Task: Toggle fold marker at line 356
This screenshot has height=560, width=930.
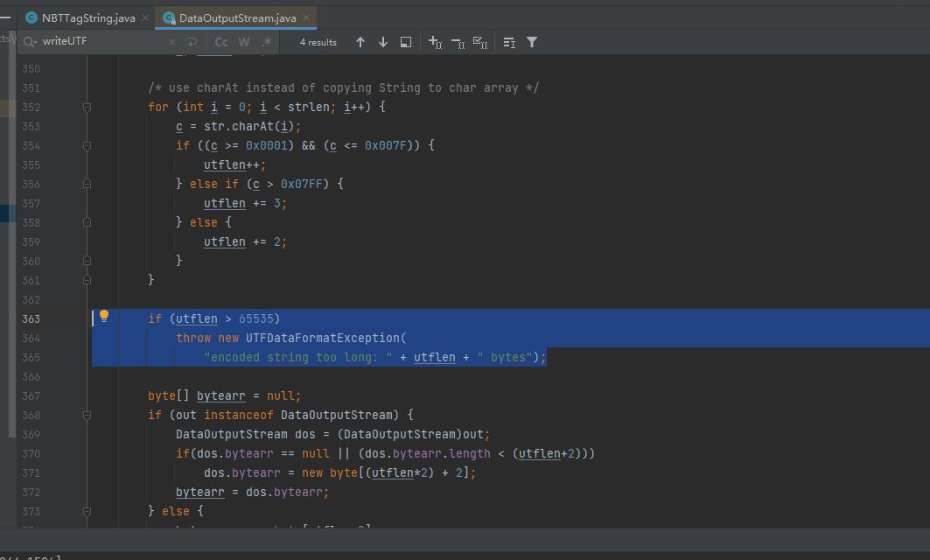Action: [87, 185]
